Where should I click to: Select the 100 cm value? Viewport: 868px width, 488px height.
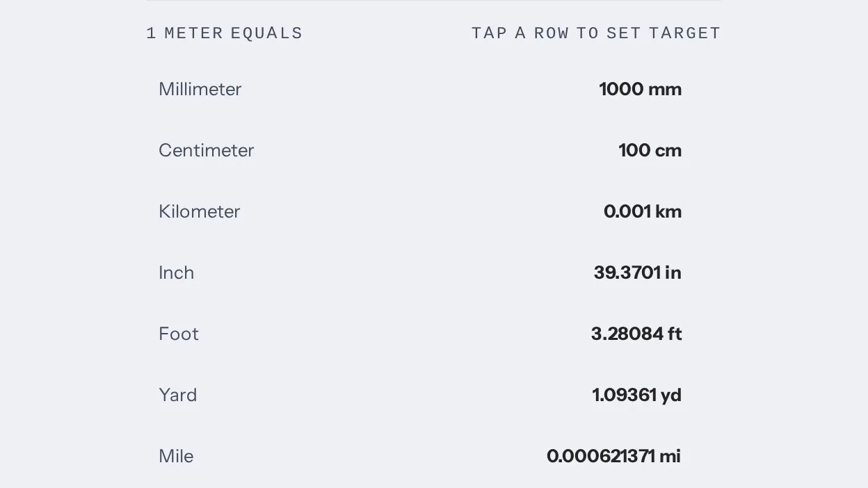tap(650, 150)
